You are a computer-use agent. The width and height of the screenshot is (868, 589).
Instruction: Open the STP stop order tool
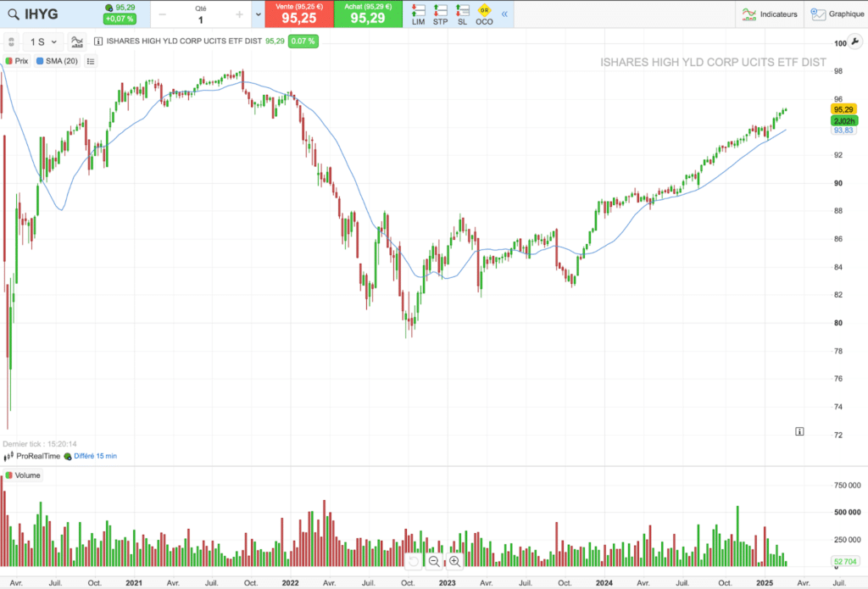440,14
